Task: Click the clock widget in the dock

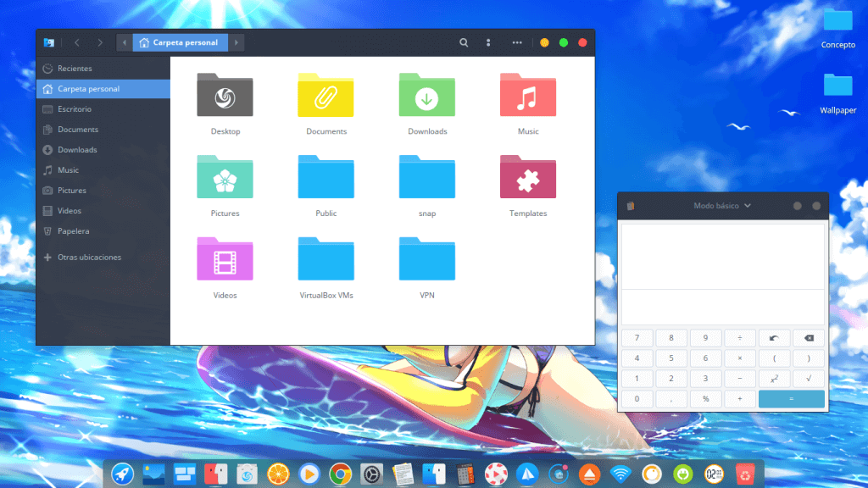Action: (x=714, y=474)
